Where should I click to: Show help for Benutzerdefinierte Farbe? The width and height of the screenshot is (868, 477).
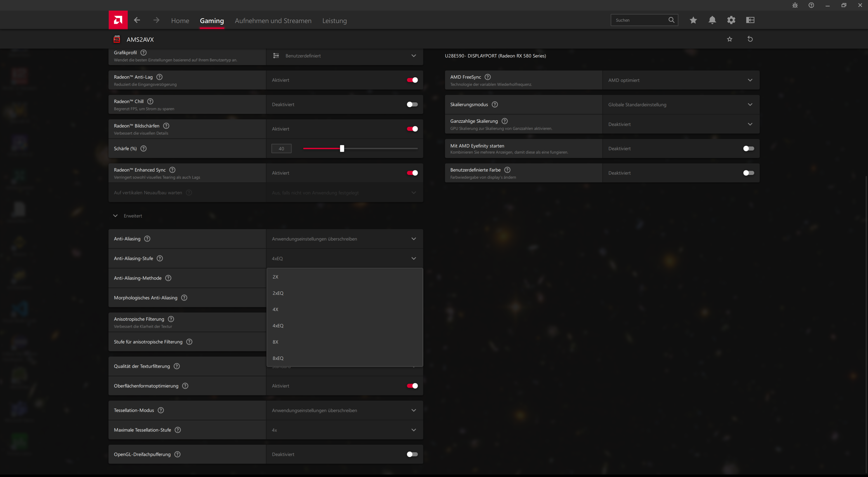click(x=507, y=170)
